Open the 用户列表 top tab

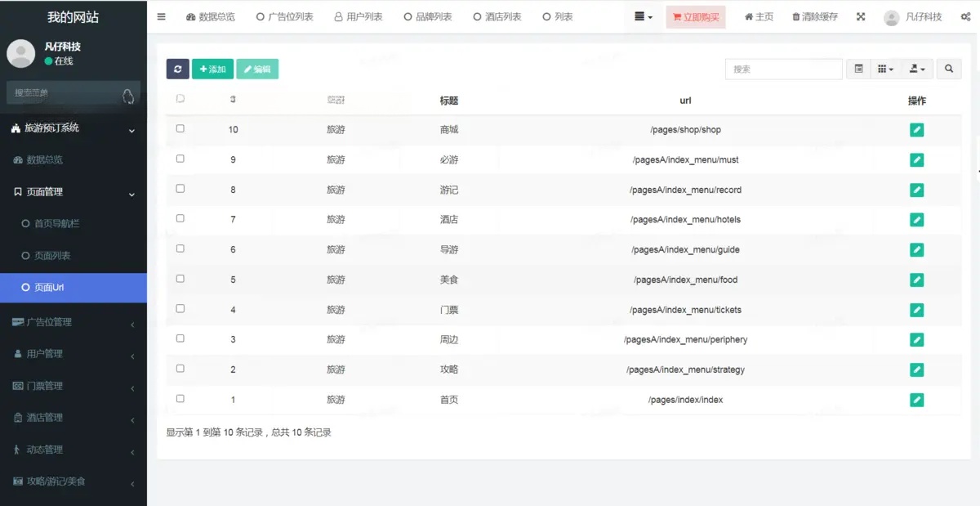359,17
